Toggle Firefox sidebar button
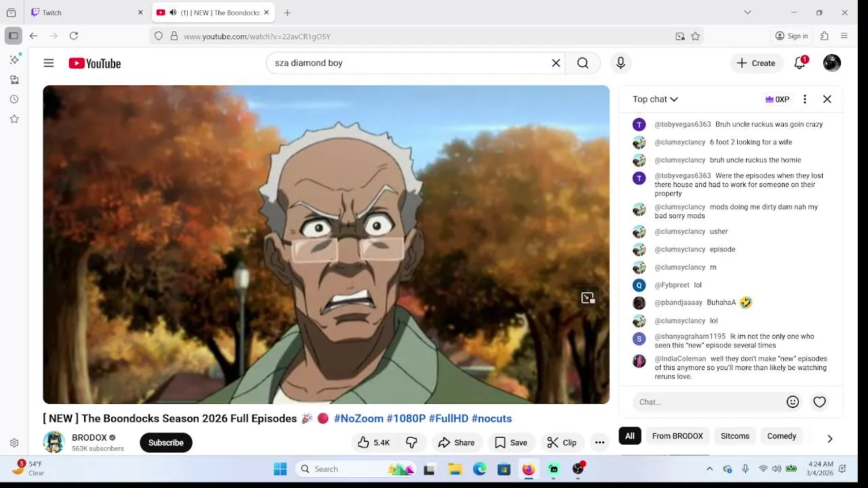Viewport: 868px width, 488px height. 13,36
